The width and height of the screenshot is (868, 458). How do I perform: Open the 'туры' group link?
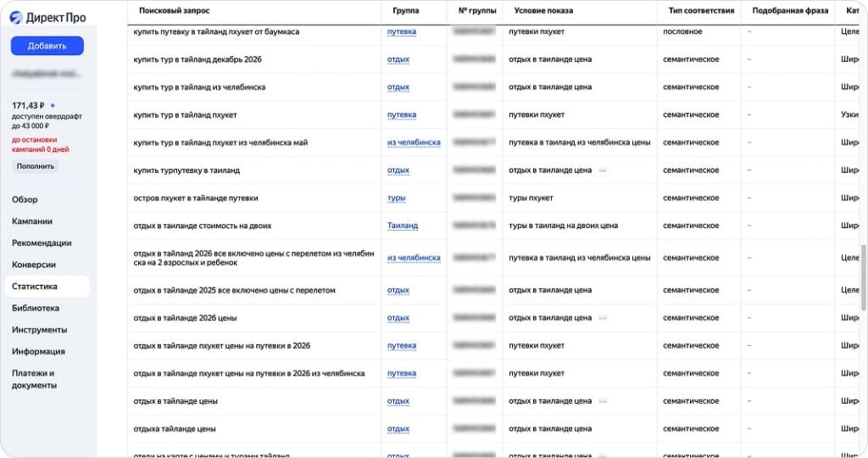click(x=396, y=198)
